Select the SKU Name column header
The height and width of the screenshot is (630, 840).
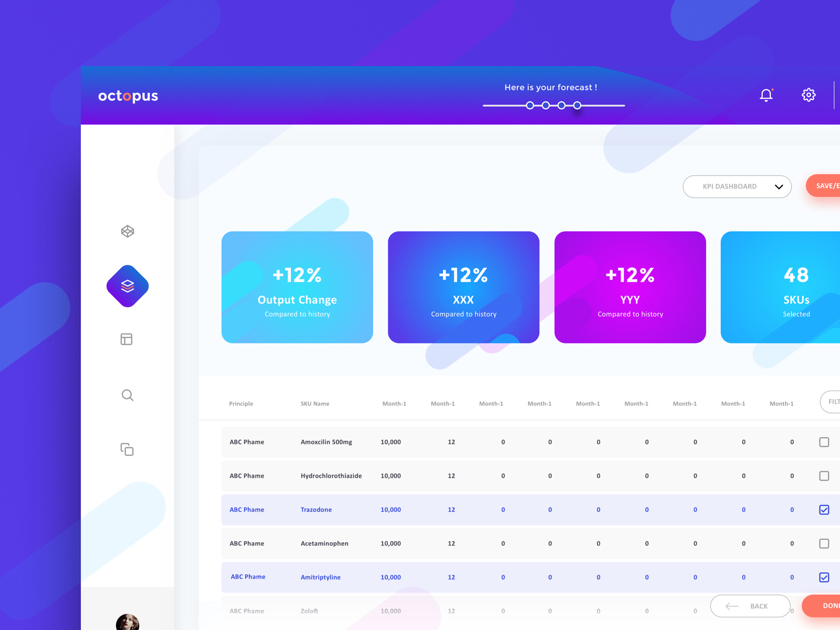[315, 404]
